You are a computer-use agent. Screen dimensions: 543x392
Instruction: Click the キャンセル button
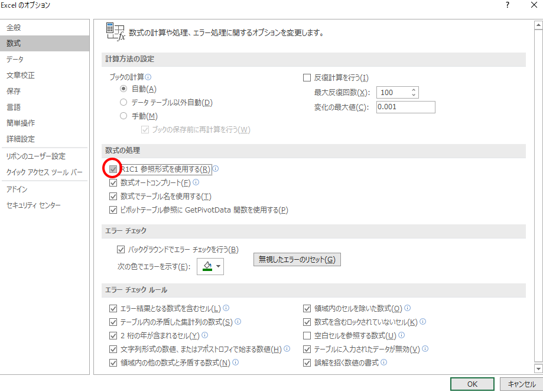click(x=522, y=384)
